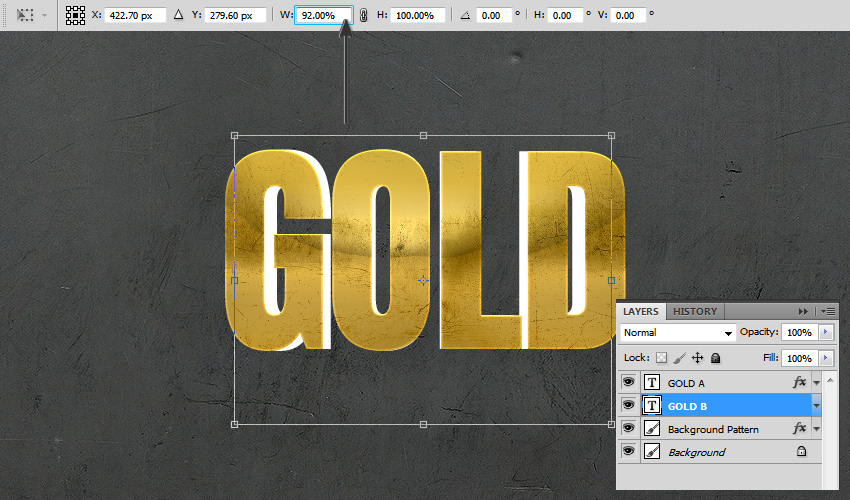Click the Background layer lock icon
The image size is (850, 500).
click(801, 451)
